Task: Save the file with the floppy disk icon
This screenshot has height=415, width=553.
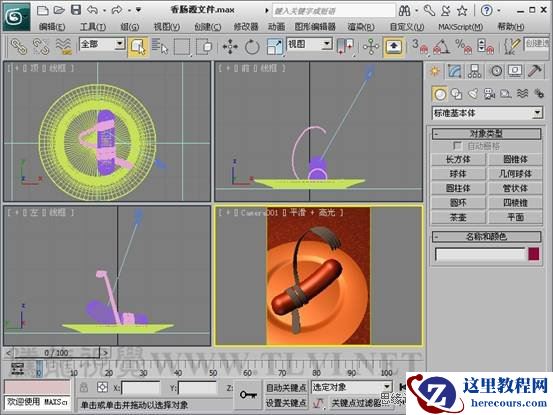Action: point(76,10)
